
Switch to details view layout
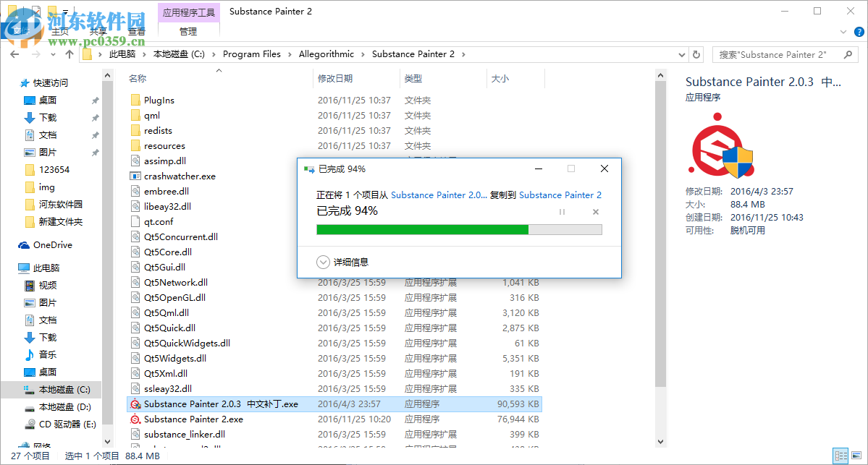click(x=841, y=456)
